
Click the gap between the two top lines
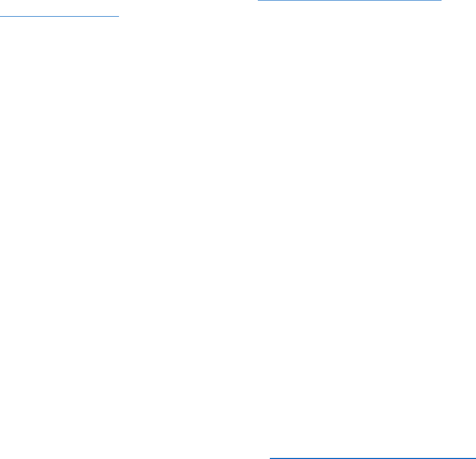tap(188, 8)
